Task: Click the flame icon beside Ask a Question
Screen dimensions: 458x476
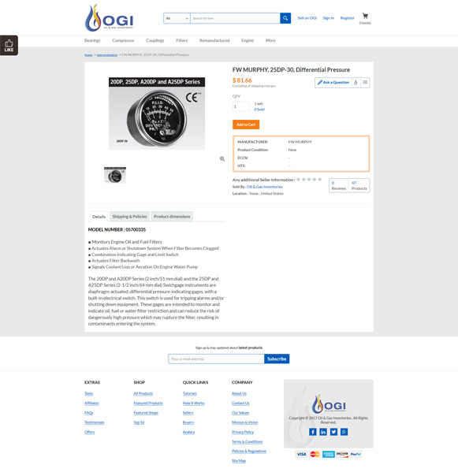Action: click(x=356, y=82)
